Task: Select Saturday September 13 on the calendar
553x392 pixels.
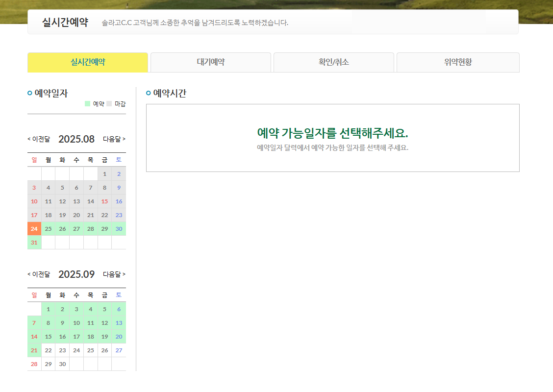Action: click(119, 323)
